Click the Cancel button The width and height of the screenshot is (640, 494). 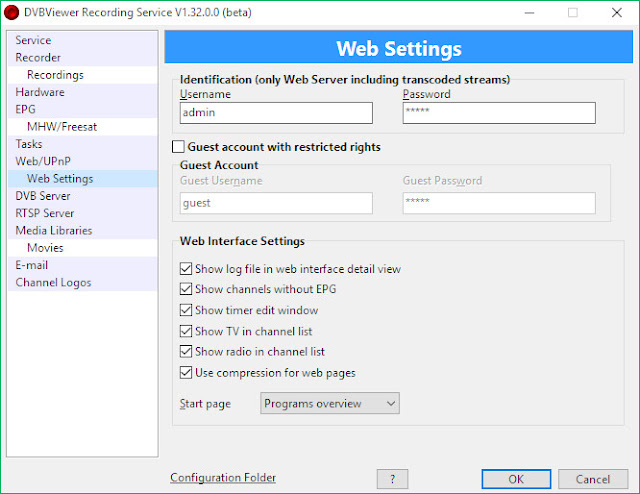point(593,479)
